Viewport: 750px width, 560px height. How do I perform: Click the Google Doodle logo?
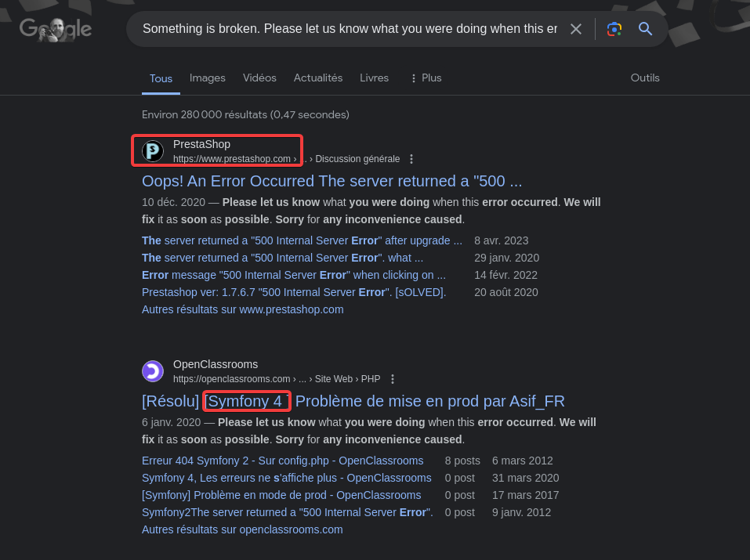56,30
